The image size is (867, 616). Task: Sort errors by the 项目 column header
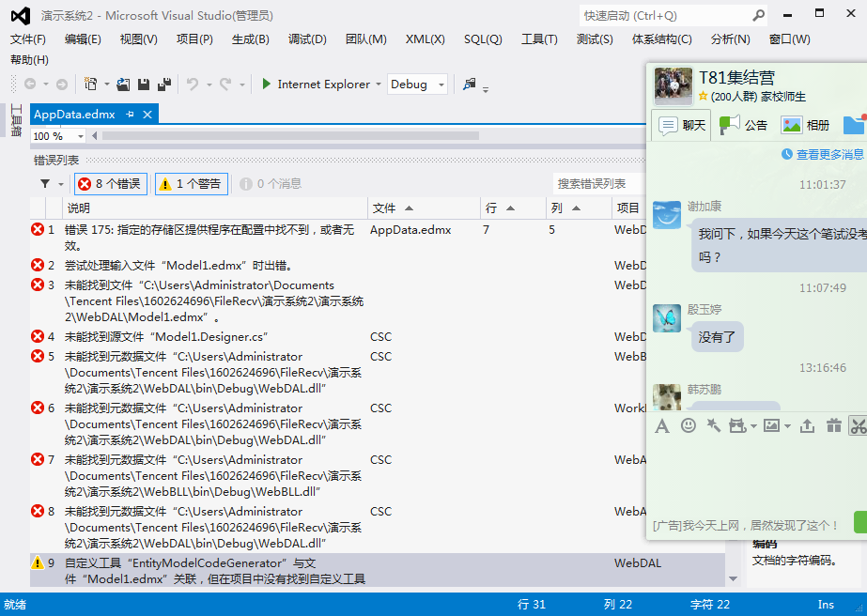629,208
